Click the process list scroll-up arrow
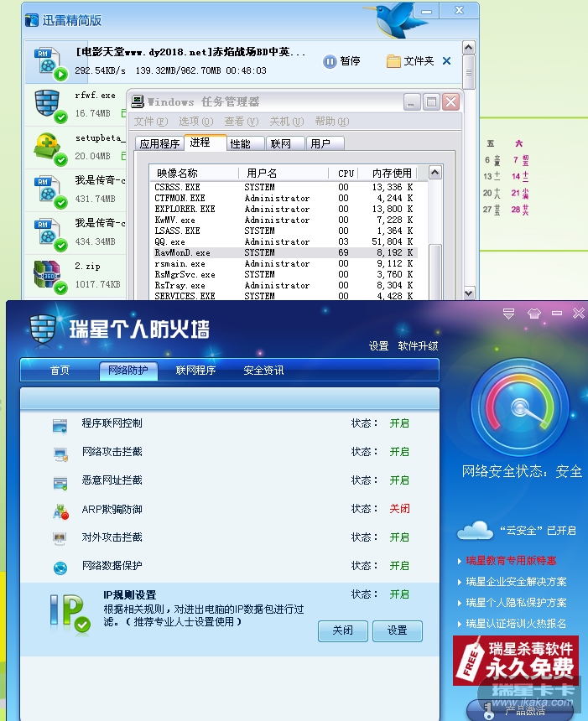Image resolution: width=588 pixels, height=721 pixels. click(434, 173)
